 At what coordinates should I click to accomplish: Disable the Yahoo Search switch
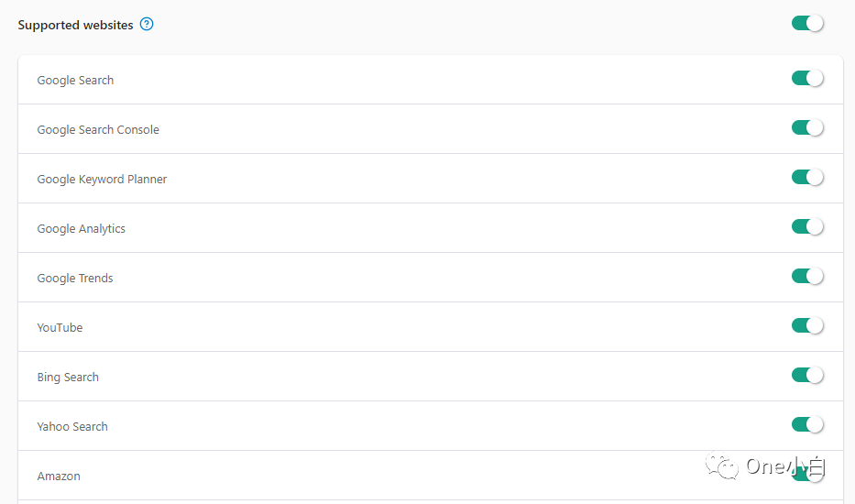807,424
